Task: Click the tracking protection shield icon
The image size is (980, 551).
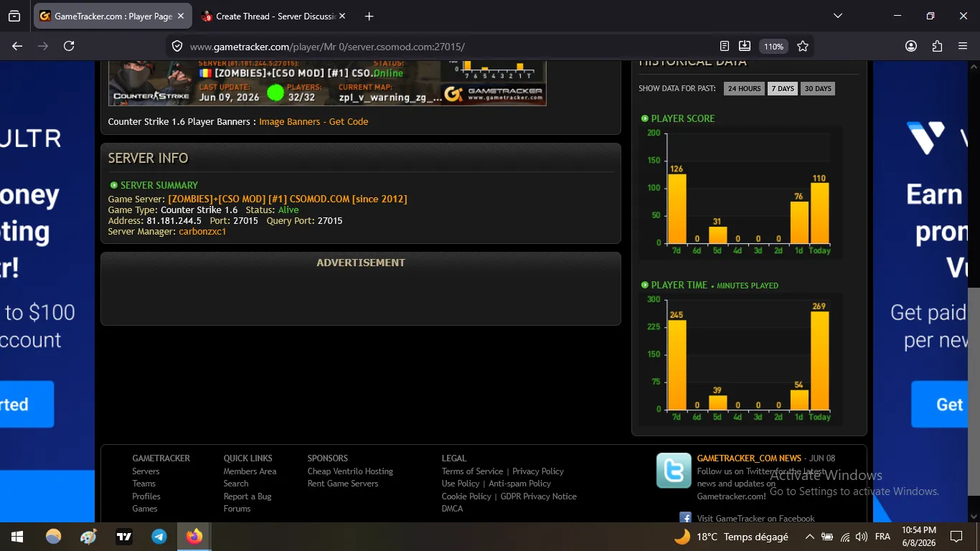Action: click(x=176, y=46)
